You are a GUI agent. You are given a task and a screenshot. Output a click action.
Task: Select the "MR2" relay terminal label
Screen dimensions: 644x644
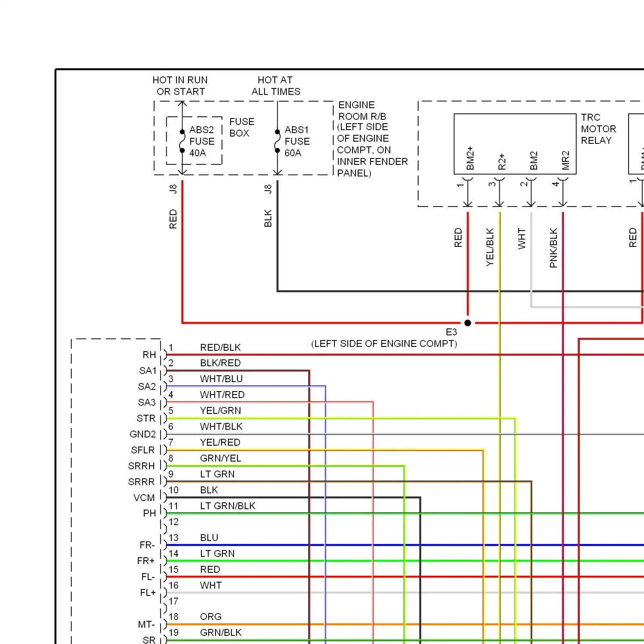565,160
